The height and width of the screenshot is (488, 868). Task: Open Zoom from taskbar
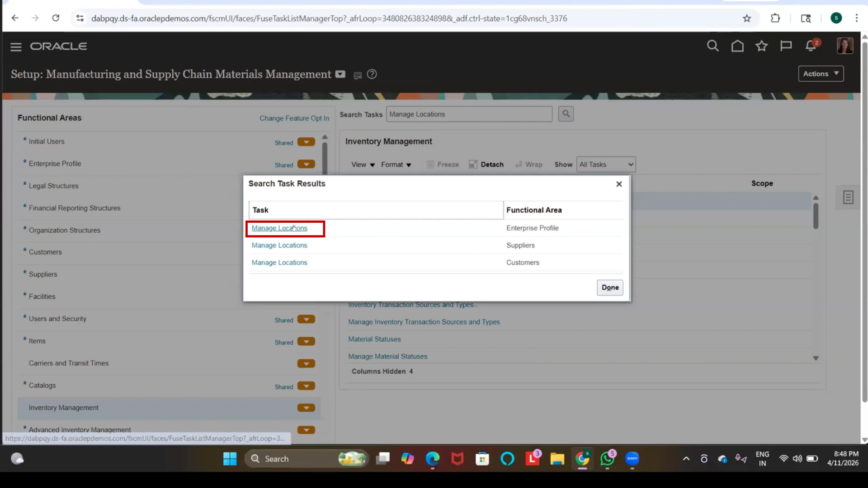[632, 459]
